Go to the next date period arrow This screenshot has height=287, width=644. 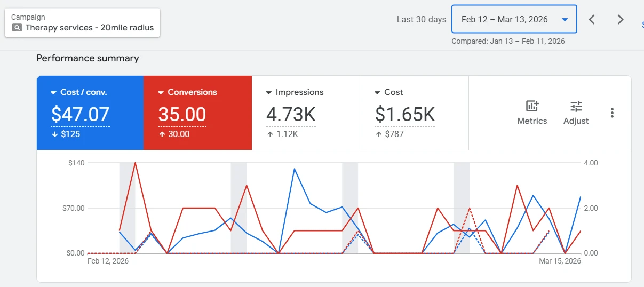click(620, 20)
